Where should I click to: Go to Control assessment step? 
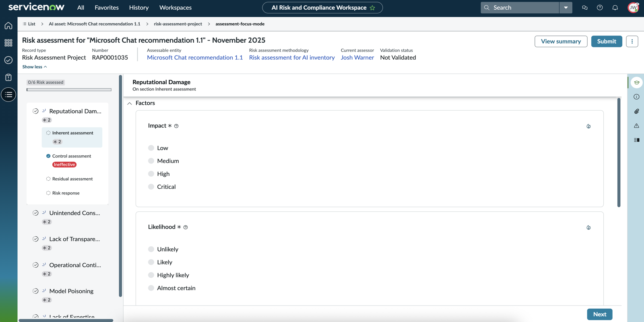[72, 156]
